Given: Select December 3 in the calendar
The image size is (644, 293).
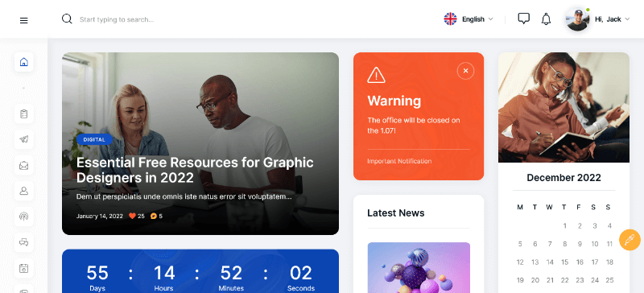Looking at the screenshot, I should tap(594, 225).
